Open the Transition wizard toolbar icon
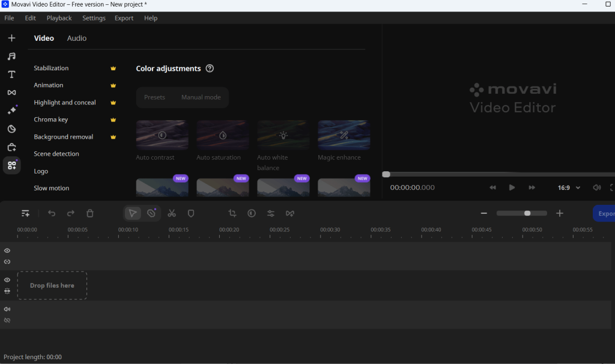 coord(290,213)
